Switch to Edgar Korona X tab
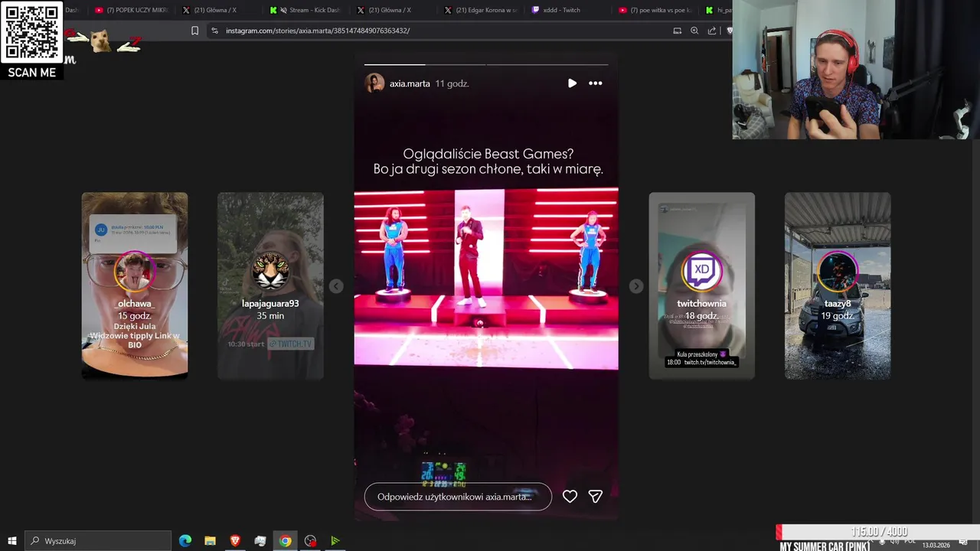The width and height of the screenshot is (980, 551). pyautogui.click(x=482, y=10)
